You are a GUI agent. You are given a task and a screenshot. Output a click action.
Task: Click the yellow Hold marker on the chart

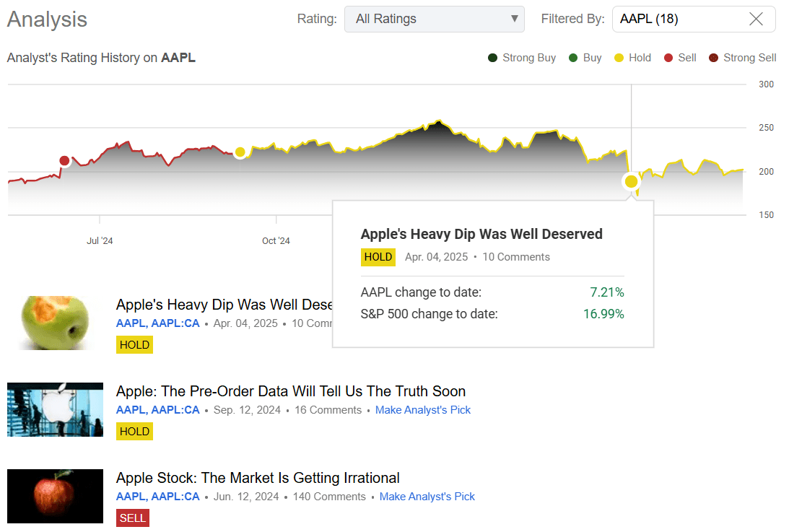coord(240,152)
